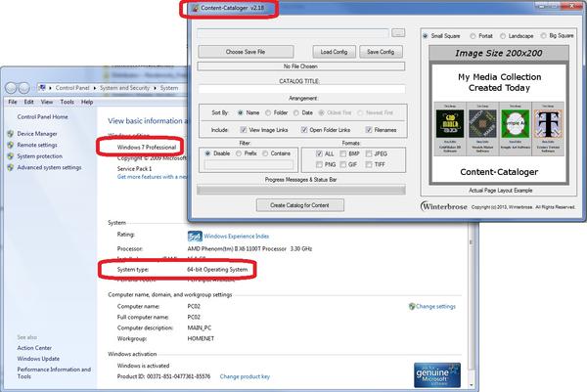Select the Contains filter option

[265, 153]
